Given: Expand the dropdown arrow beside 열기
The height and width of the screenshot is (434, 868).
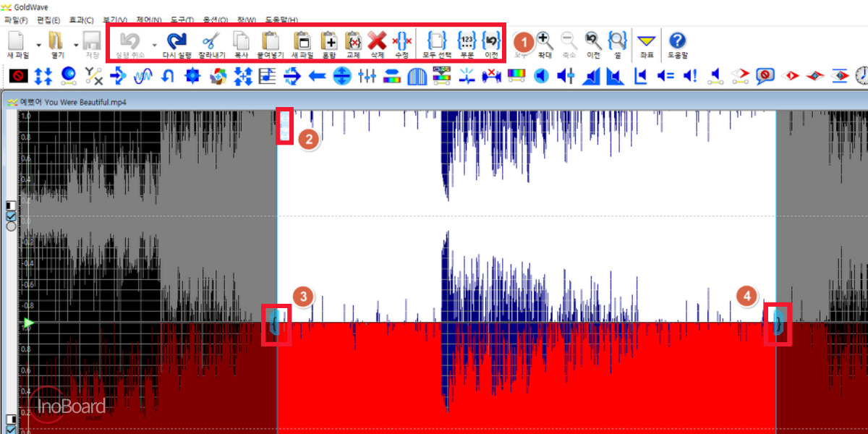Looking at the screenshot, I should tap(76, 45).
